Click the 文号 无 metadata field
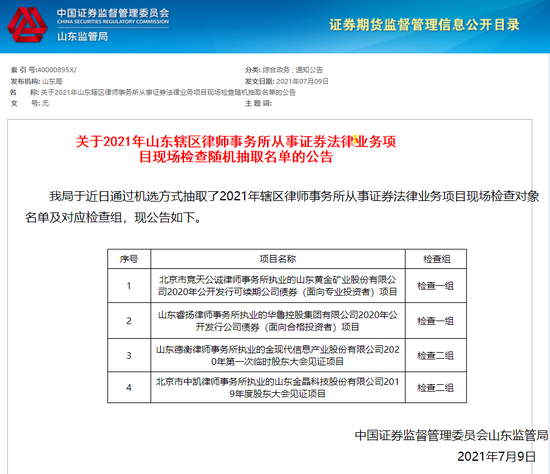The width and height of the screenshot is (550, 474). tap(30, 103)
